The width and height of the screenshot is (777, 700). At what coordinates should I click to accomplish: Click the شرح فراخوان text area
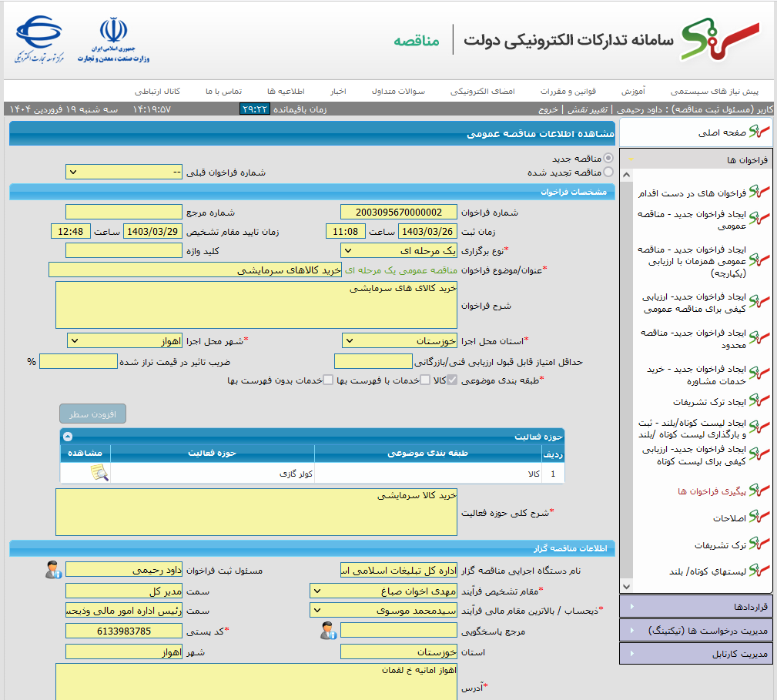256,305
